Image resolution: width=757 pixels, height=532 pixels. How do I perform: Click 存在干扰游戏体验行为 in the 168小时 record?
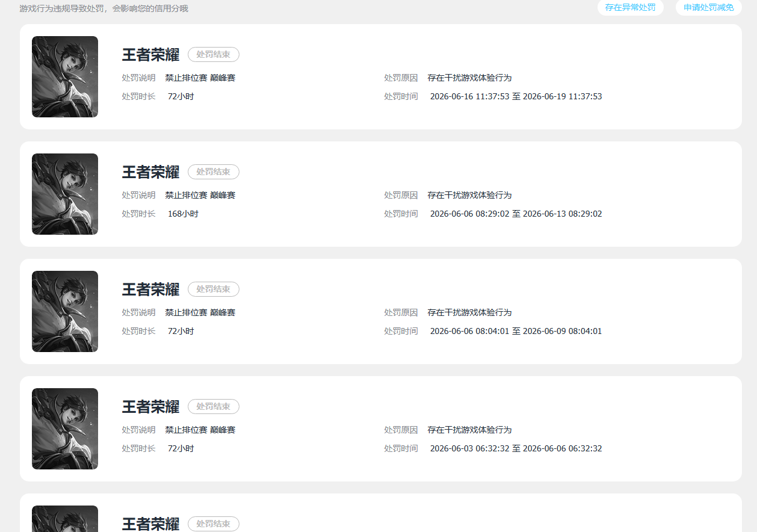pos(470,195)
